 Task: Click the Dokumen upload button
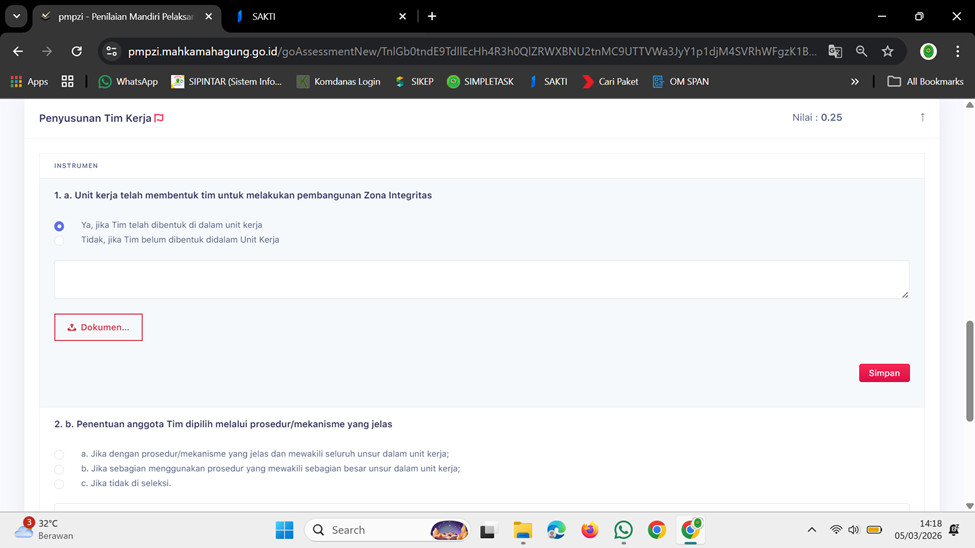click(x=98, y=327)
